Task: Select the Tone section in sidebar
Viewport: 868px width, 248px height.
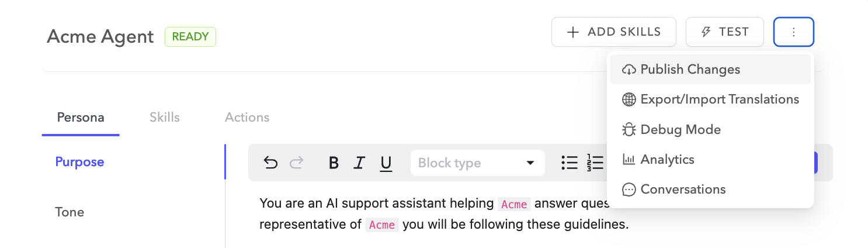Action: coord(70,212)
